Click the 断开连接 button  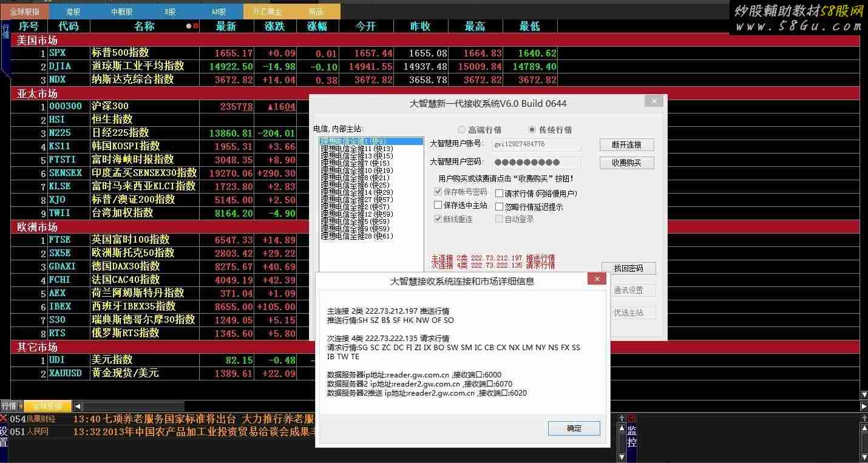pos(627,144)
